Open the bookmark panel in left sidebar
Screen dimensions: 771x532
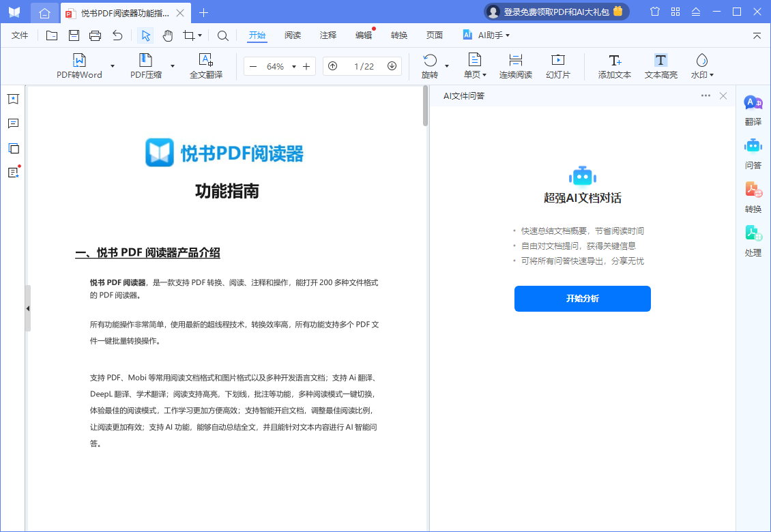tap(13, 100)
